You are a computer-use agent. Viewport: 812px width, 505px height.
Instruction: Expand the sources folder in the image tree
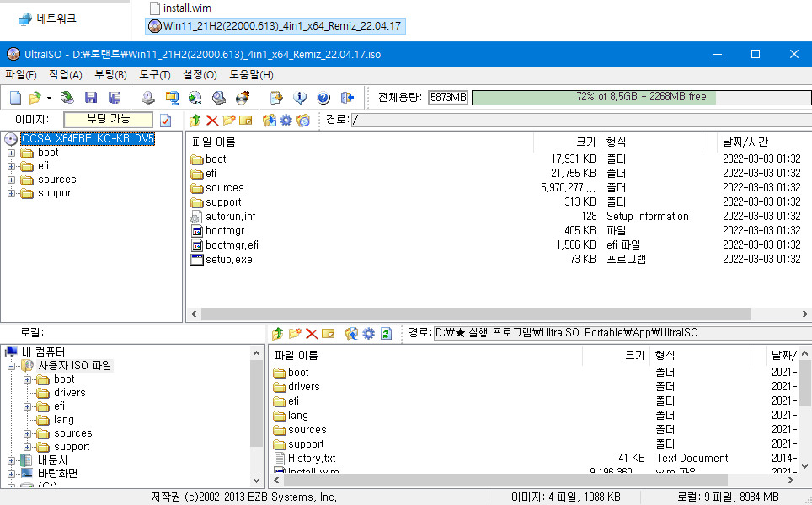[x=11, y=180]
